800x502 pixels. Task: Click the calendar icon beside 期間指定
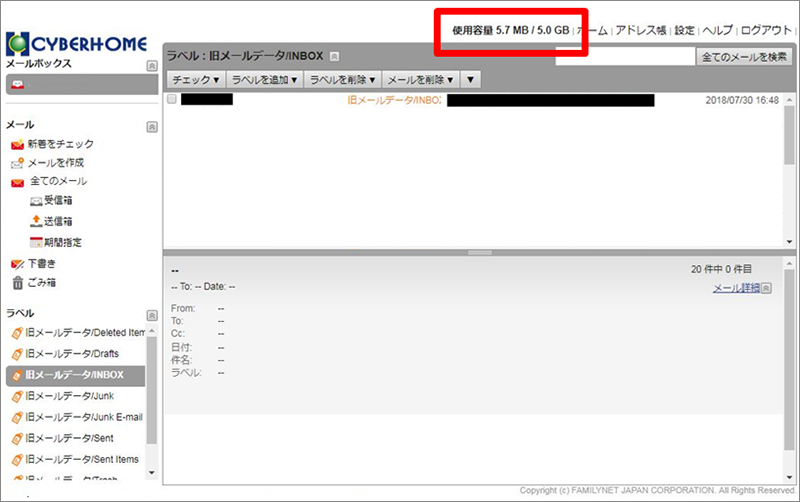(x=36, y=242)
